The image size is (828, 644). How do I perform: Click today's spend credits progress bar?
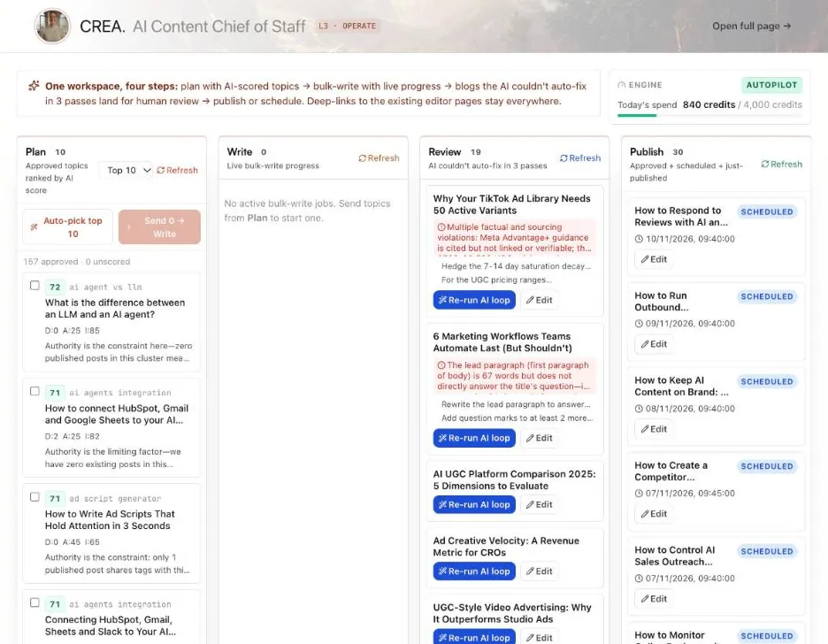point(709,115)
